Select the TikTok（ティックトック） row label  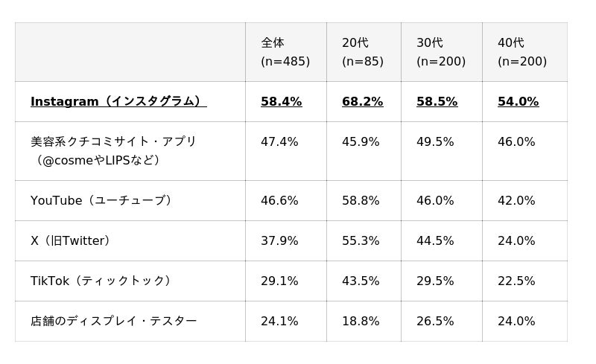coord(101,281)
